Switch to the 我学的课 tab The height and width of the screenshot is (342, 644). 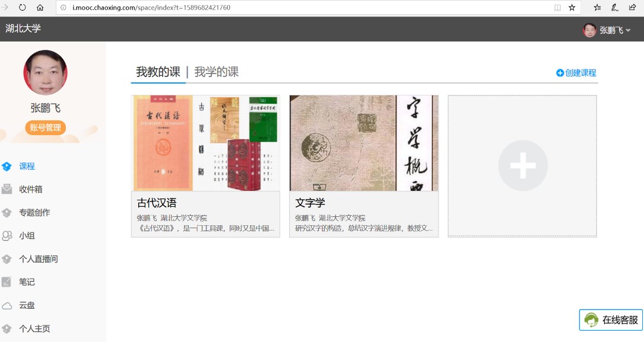pos(216,72)
